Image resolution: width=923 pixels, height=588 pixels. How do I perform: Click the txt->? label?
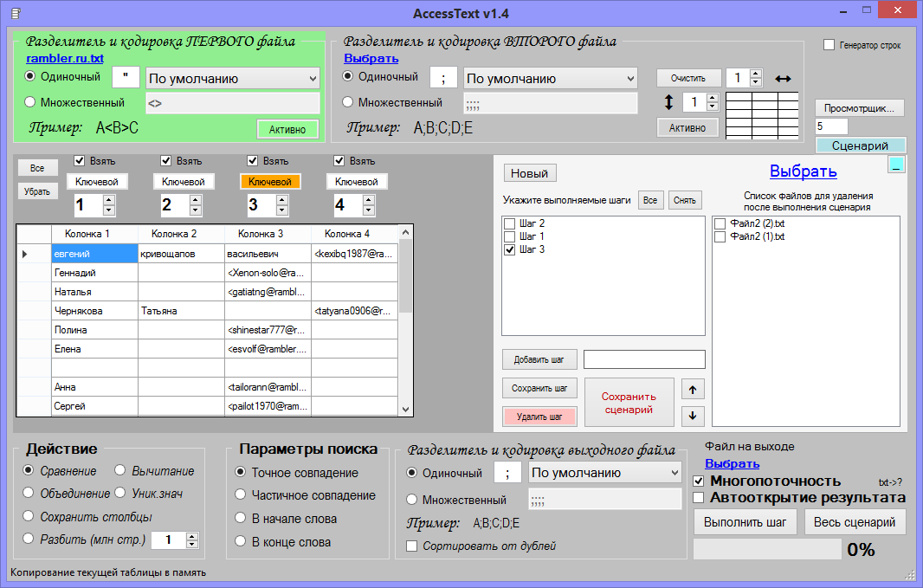[x=890, y=482]
